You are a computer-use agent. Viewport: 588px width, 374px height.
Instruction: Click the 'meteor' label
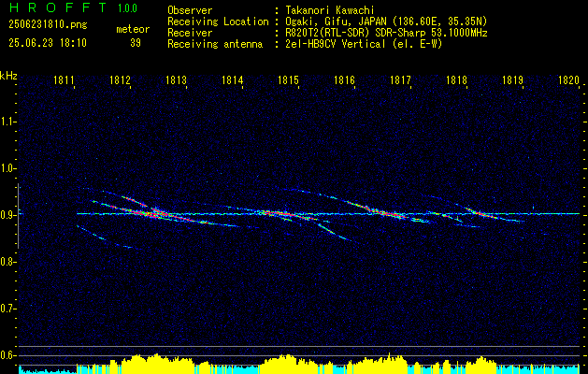click(x=133, y=29)
